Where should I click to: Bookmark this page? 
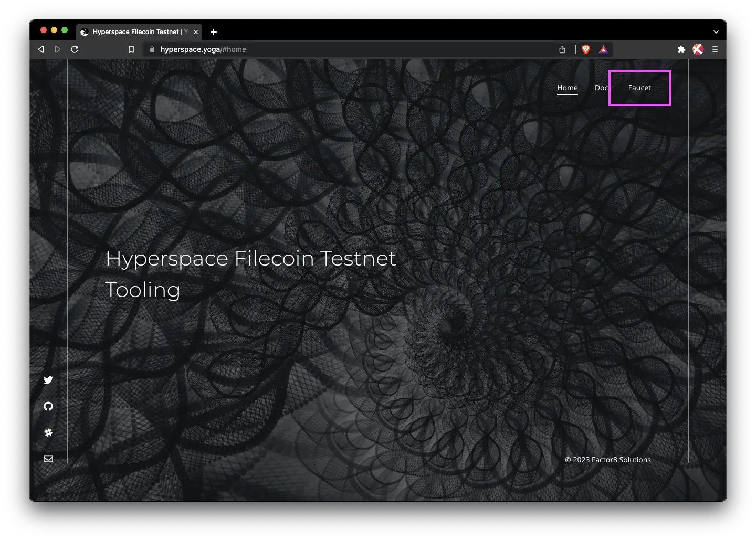pos(131,49)
